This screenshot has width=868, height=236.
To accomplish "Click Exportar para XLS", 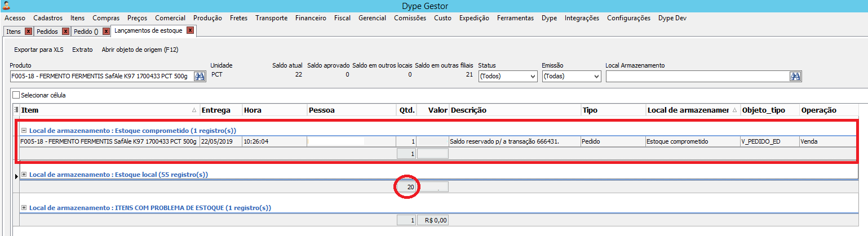I will coord(38,50).
